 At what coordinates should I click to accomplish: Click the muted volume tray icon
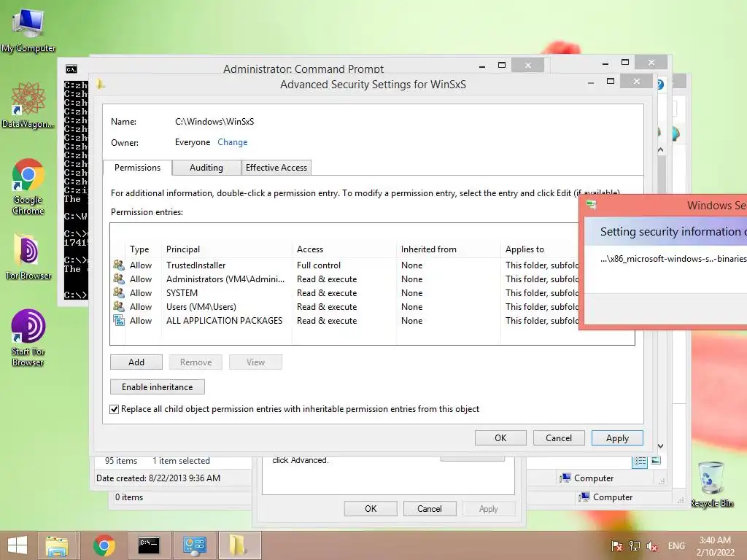pyautogui.click(x=651, y=546)
